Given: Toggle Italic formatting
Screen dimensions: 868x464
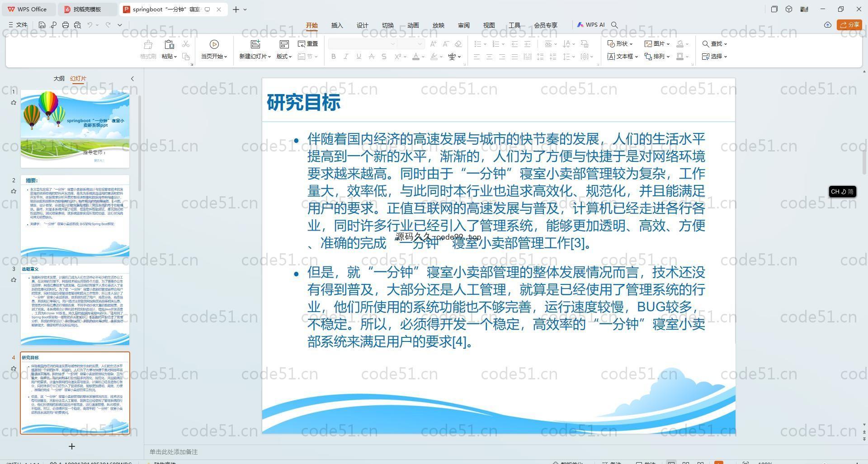Looking at the screenshot, I should point(346,57).
